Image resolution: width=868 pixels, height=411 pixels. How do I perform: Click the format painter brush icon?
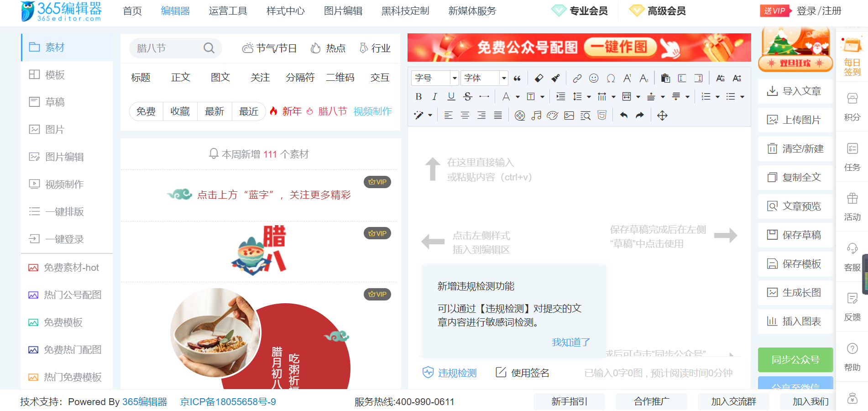pyautogui.click(x=555, y=78)
